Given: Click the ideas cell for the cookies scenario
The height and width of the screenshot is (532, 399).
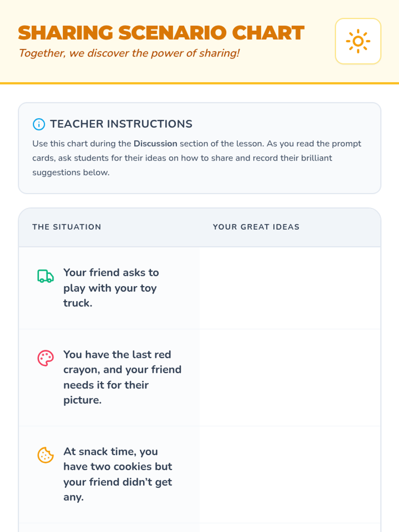Looking at the screenshot, I should (x=290, y=474).
